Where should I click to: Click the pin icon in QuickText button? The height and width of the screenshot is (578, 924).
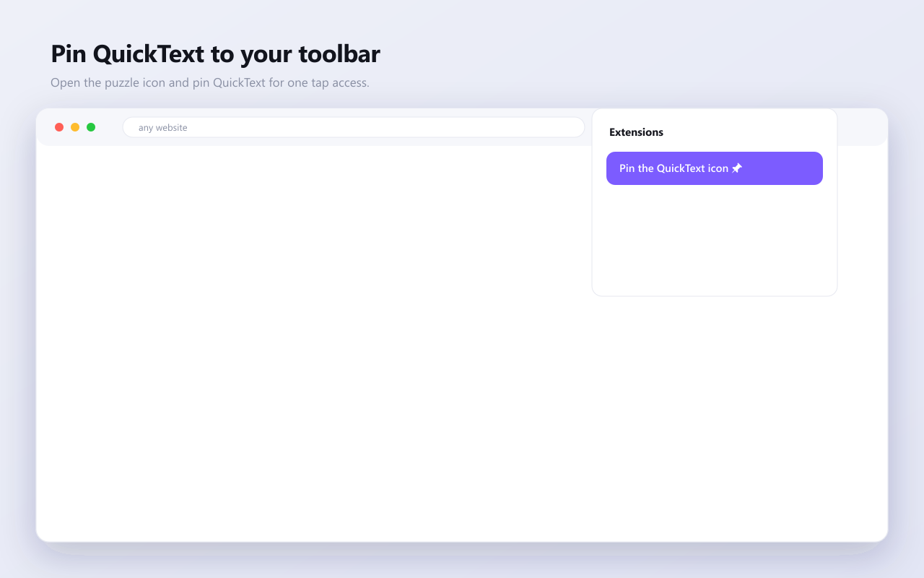click(x=737, y=168)
